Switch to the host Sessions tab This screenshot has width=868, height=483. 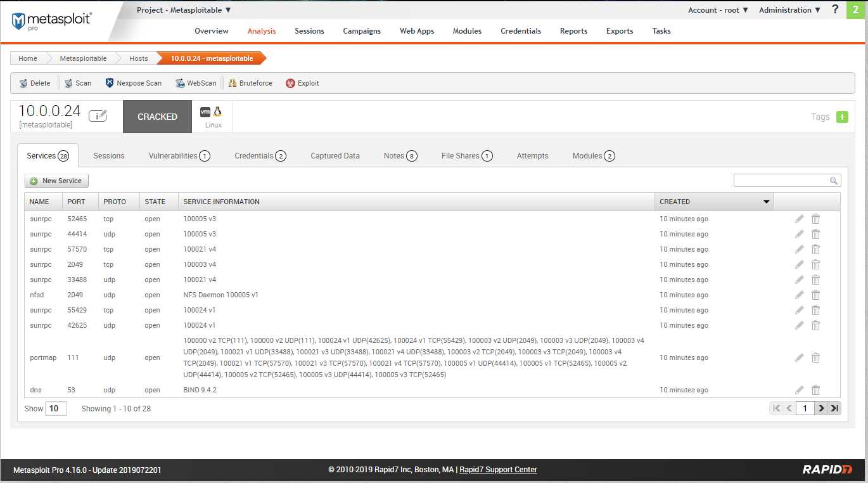[x=109, y=155]
